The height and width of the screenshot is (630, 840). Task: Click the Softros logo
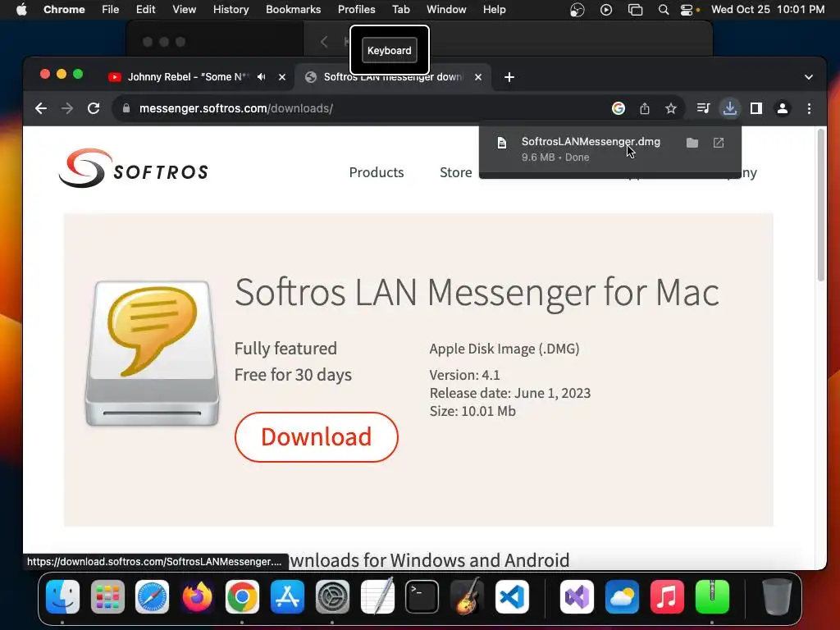pos(134,168)
